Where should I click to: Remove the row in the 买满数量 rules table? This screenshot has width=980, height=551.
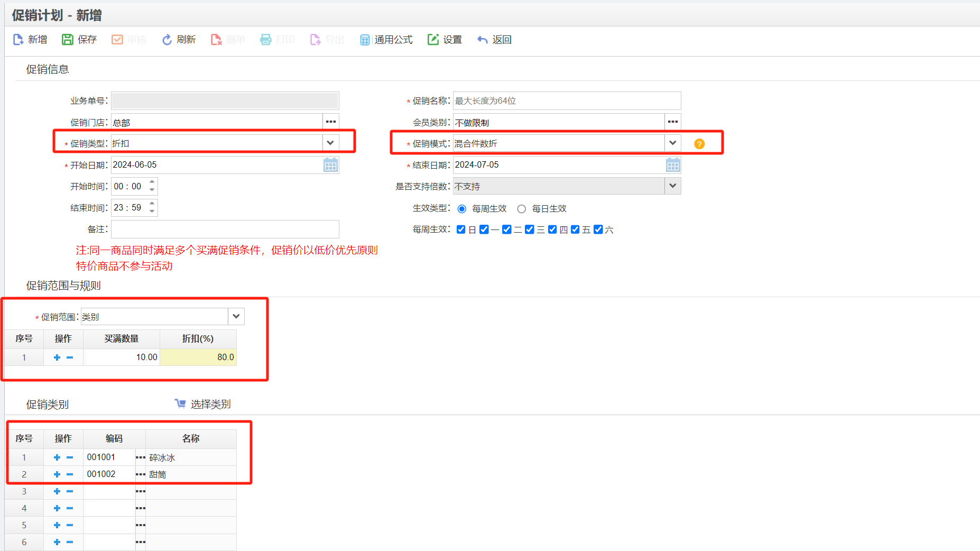(x=70, y=357)
